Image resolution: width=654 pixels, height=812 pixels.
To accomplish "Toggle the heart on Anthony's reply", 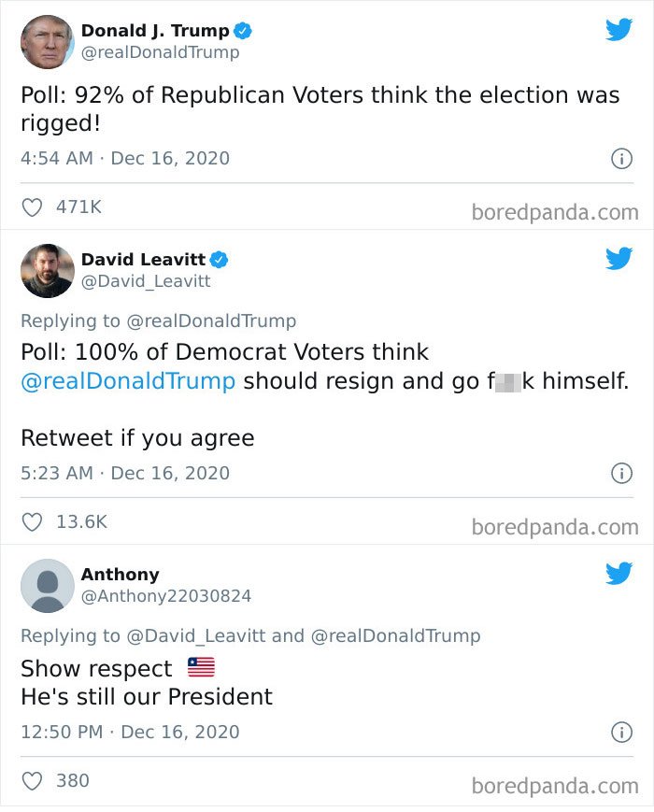I will [x=32, y=780].
